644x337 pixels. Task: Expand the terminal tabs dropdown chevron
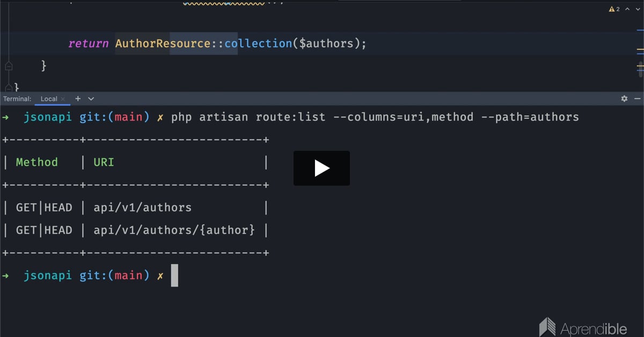coord(91,99)
